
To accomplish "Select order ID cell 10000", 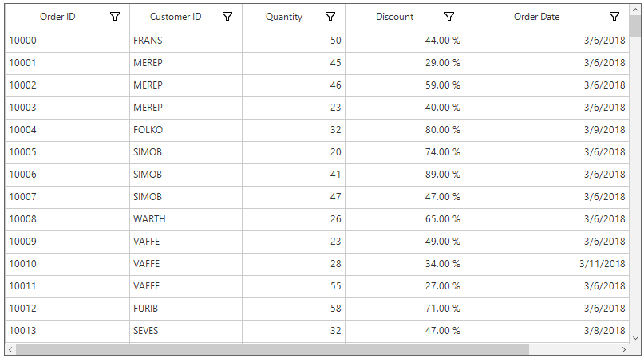I will (x=67, y=41).
